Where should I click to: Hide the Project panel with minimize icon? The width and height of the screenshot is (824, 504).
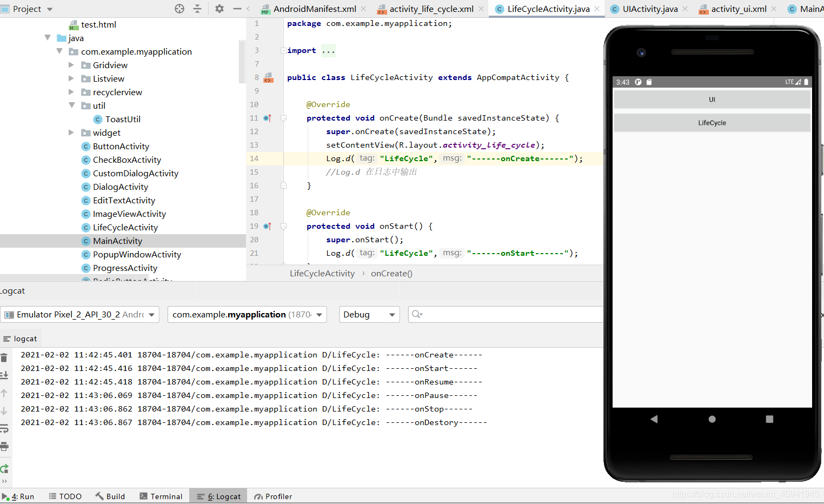coord(237,9)
